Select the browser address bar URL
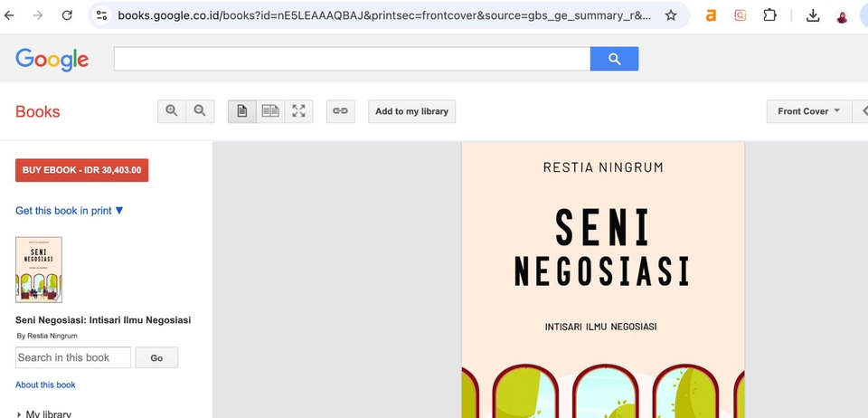The width and height of the screenshot is (868, 418). 384,15
